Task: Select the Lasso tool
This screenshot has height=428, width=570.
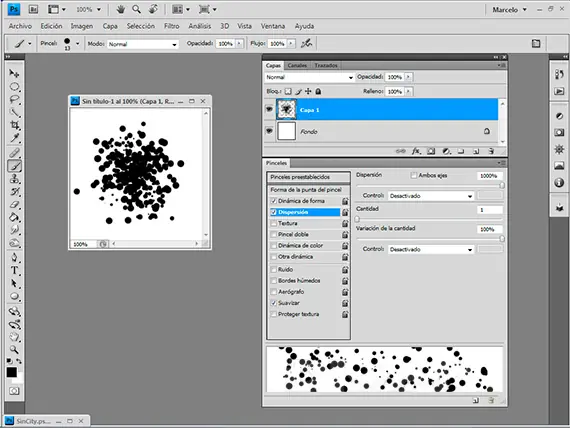Action: click(x=14, y=99)
